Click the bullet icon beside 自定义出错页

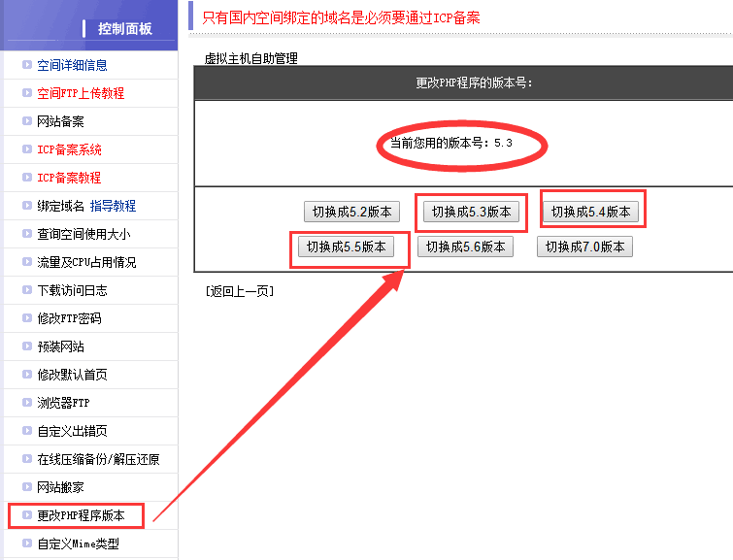[x=27, y=431]
